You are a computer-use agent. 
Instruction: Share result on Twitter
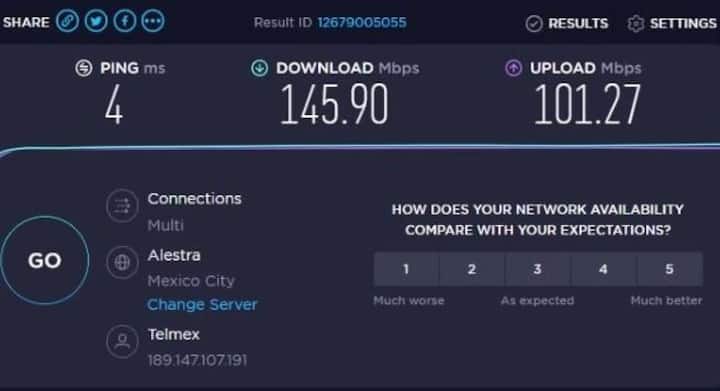(x=96, y=21)
